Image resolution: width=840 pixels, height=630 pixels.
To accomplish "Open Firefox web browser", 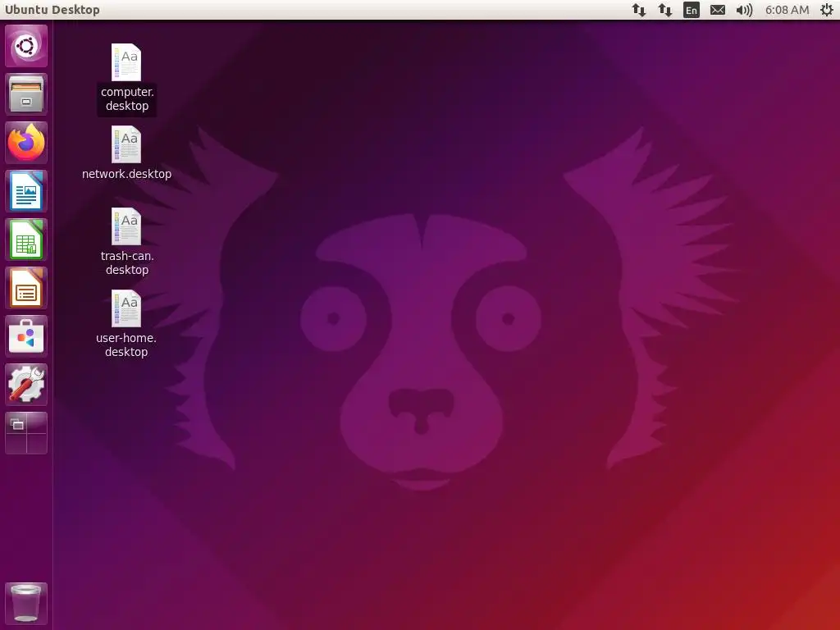I will [26, 143].
